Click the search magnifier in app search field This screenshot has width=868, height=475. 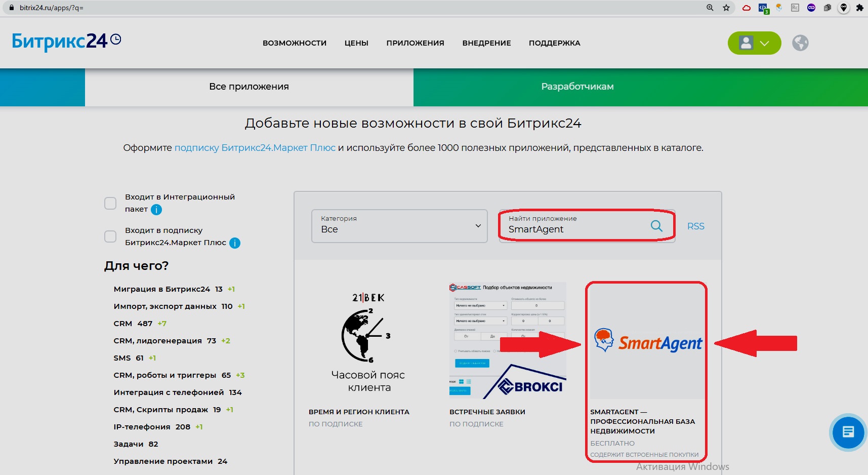click(x=656, y=226)
